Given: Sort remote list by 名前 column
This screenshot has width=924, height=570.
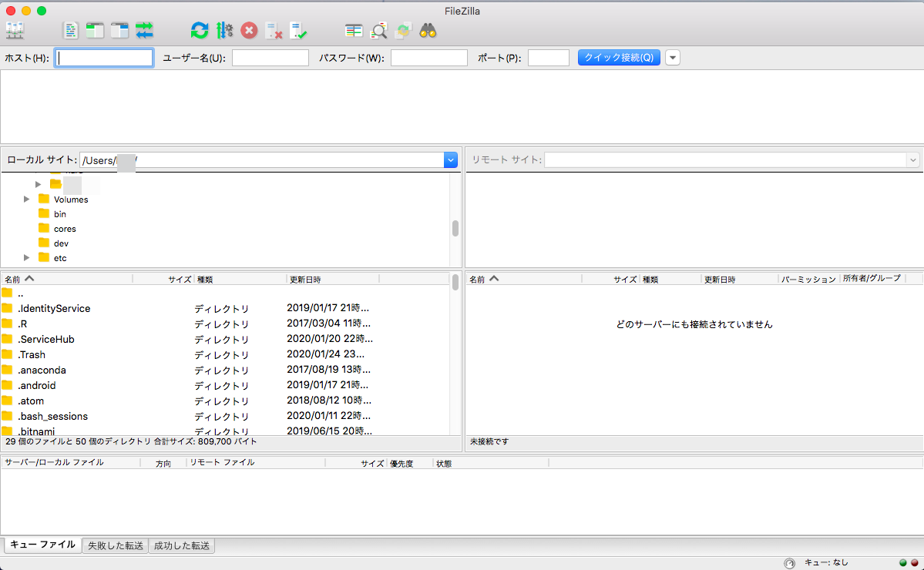Looking at the screenshot, I should pos(524,279).
